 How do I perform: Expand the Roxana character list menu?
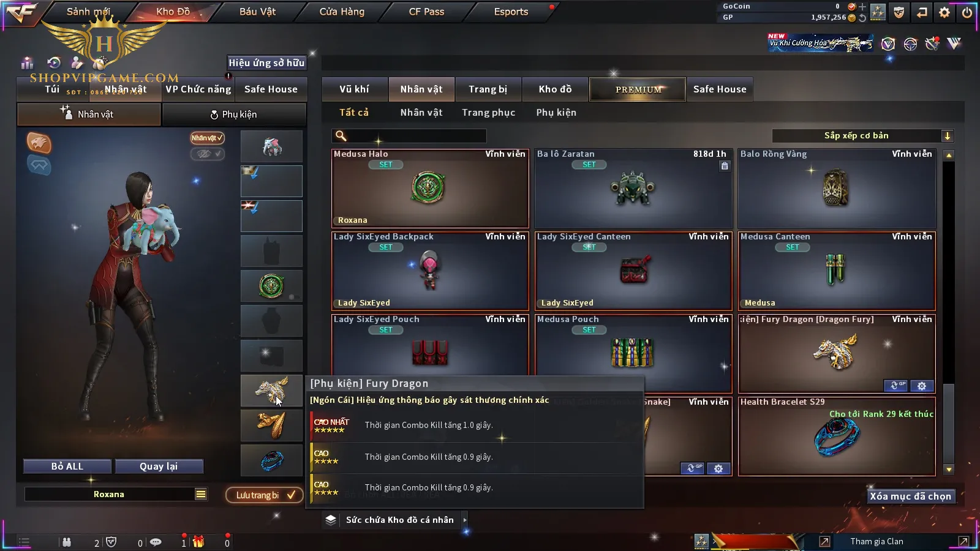(200, 494)
